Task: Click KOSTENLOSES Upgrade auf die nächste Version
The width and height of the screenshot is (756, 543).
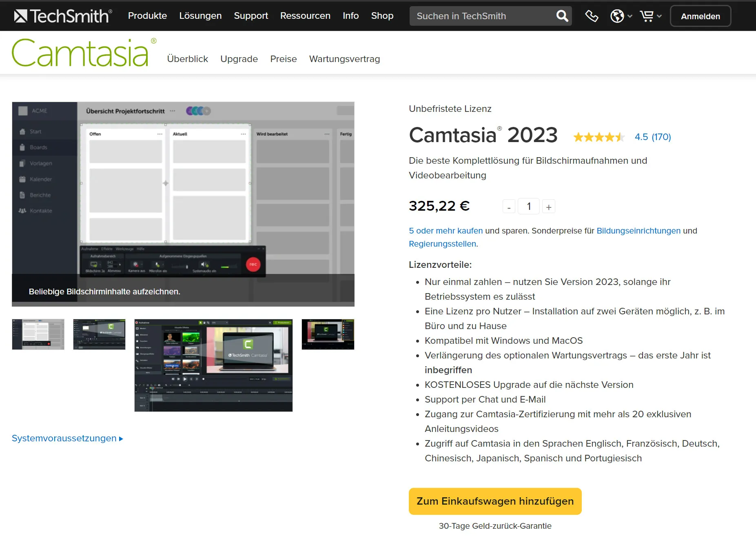Action: tap(529, 385)
